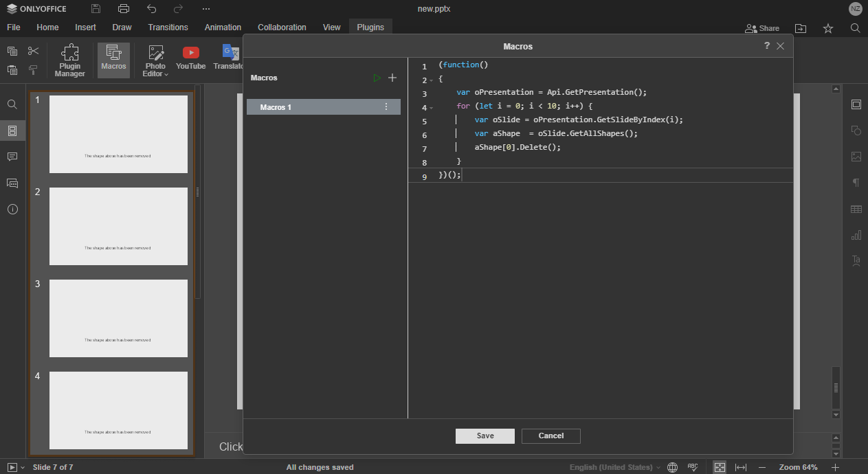The image size is (868, 474).
Task: Click the Macros plugin button
Action: (113, 60)
